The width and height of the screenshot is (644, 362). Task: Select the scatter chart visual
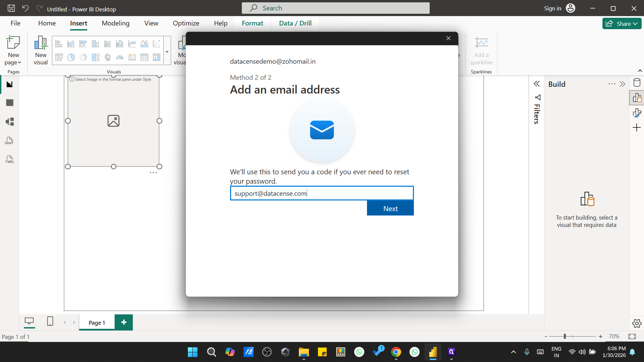coord(156,44)
